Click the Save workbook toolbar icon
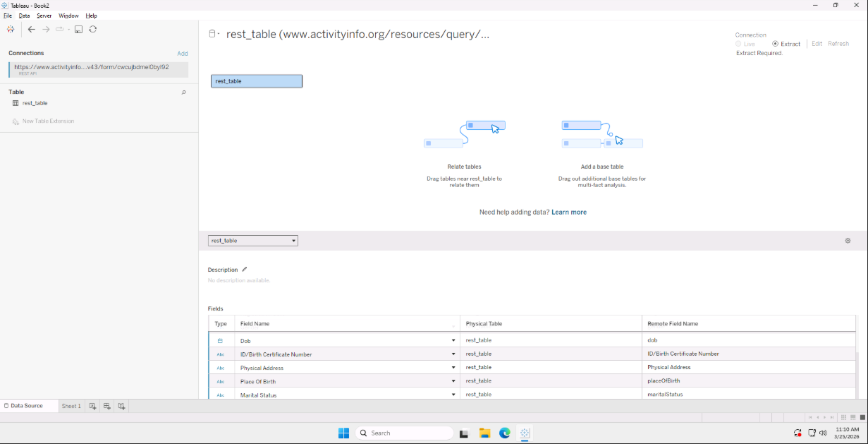 coord(79,29)
